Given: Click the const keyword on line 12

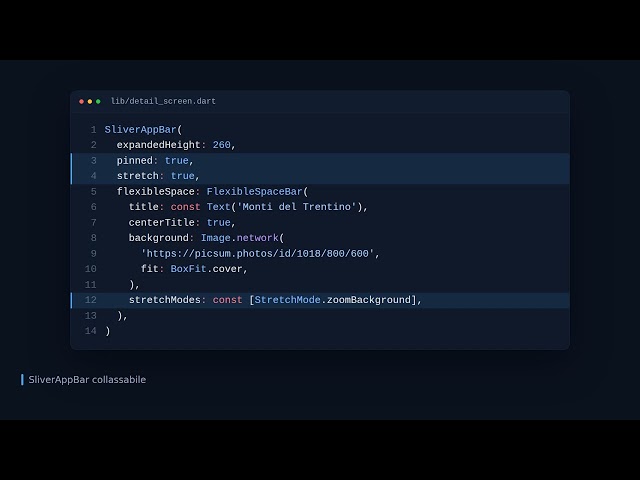Looking at the screenshot, I should coord(227,300).
